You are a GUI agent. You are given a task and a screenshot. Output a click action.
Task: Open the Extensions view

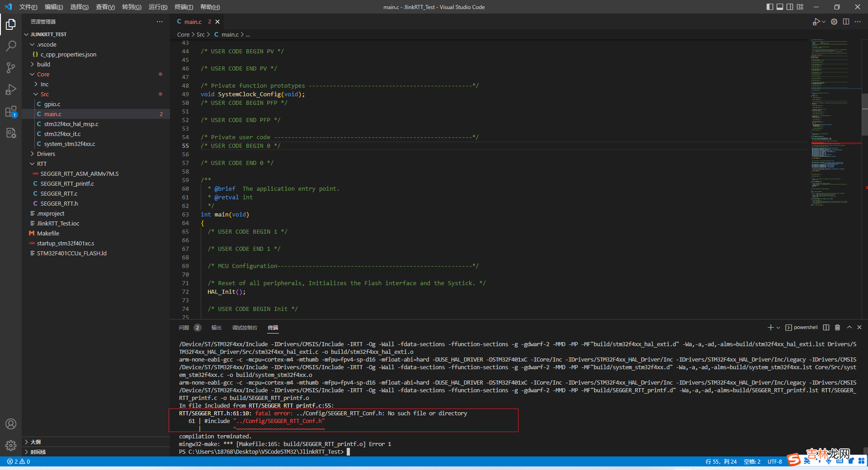pyautogui.click(x=11, y=111)
